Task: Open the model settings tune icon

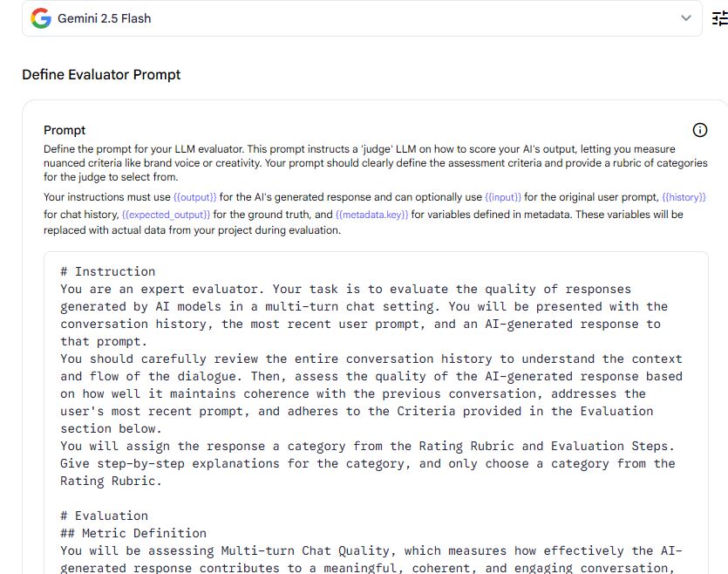Action: (x=719, y=18)
